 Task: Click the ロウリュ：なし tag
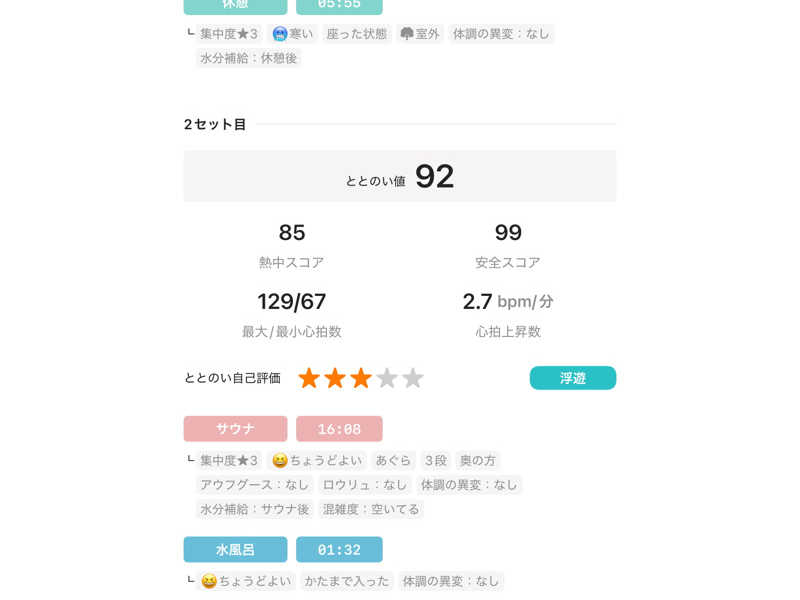[365, 485]
